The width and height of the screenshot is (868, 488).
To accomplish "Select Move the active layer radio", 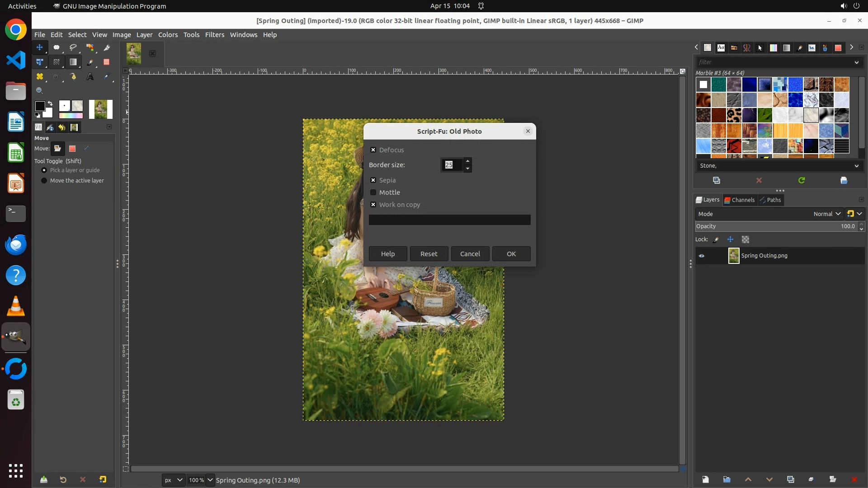I will click(44, 181).
